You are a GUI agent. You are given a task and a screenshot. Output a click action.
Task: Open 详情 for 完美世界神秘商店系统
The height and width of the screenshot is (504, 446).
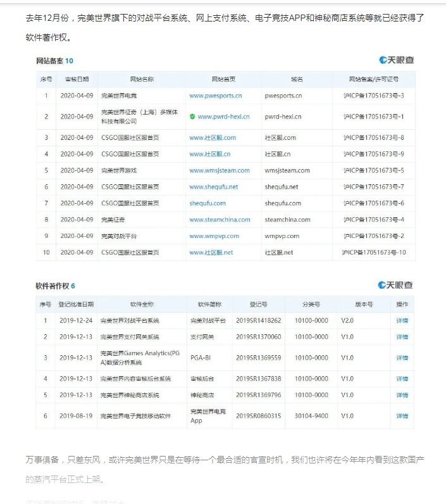tap(402, 395)
